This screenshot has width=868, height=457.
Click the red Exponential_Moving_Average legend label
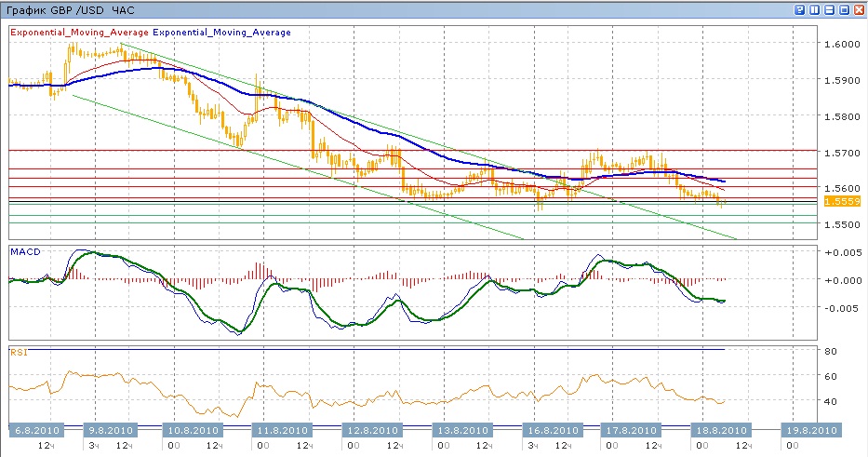point(79,33)
